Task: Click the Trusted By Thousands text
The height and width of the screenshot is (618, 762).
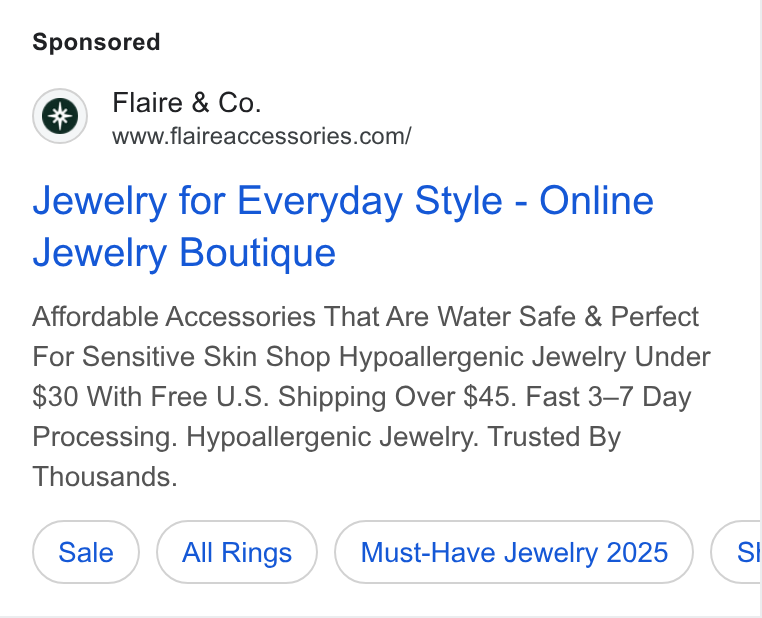Action: (x=327, y=457)
